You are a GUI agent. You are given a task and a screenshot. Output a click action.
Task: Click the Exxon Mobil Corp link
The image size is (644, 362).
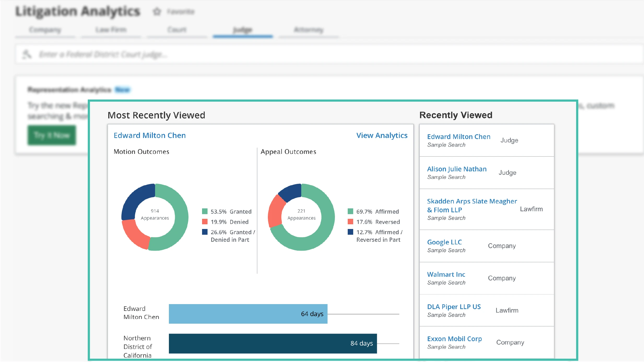tap(454, 339)
